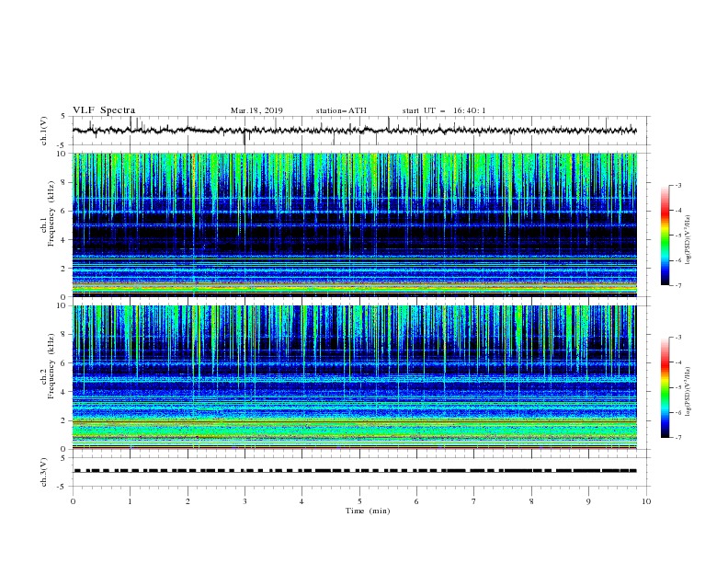
Task: Click the ch.1 frequency tick "2"
Action: coord(65,269)
